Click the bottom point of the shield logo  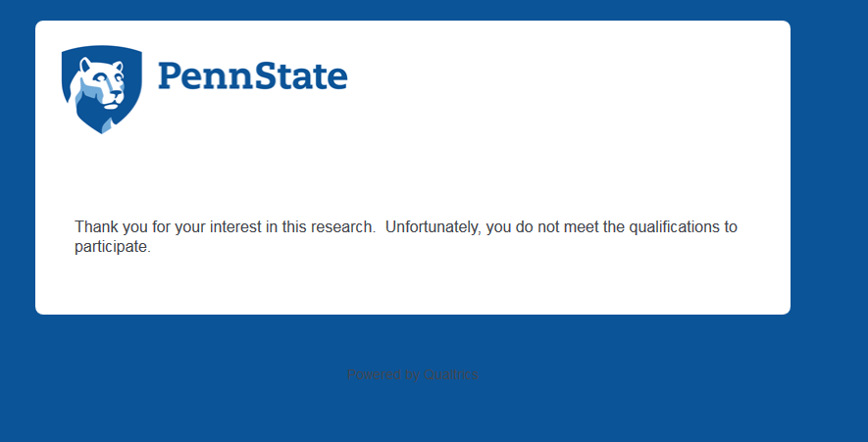[x=101, y=131]
